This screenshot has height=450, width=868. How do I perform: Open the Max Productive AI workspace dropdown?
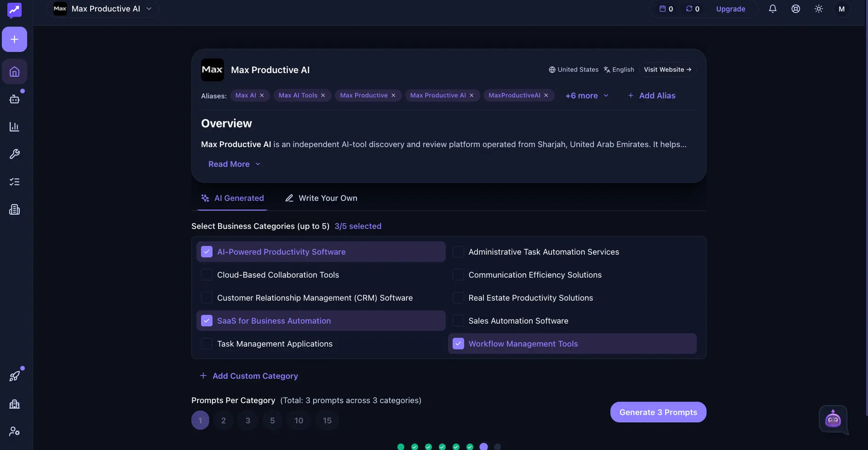pos(103,9)
